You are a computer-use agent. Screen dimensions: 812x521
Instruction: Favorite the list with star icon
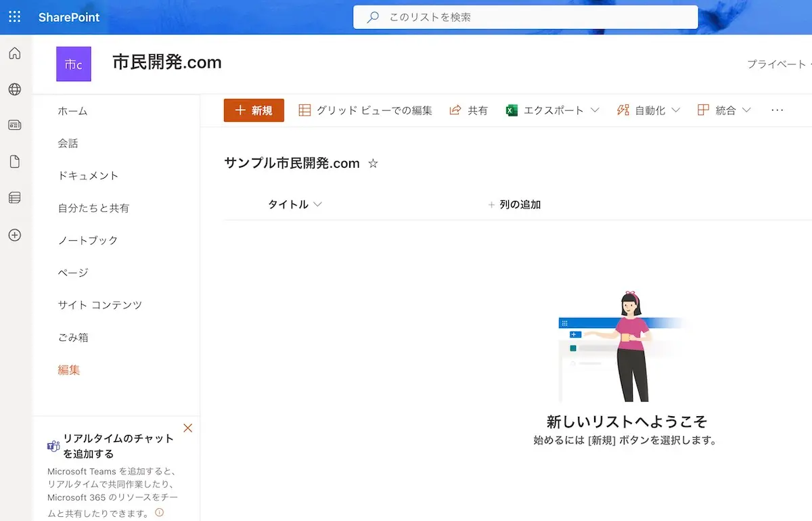[373, 163]
